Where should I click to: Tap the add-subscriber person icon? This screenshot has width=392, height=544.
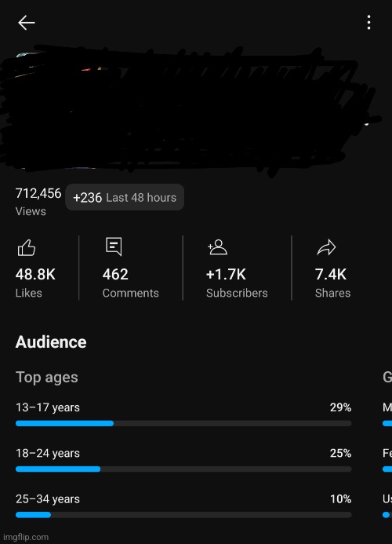217,247
